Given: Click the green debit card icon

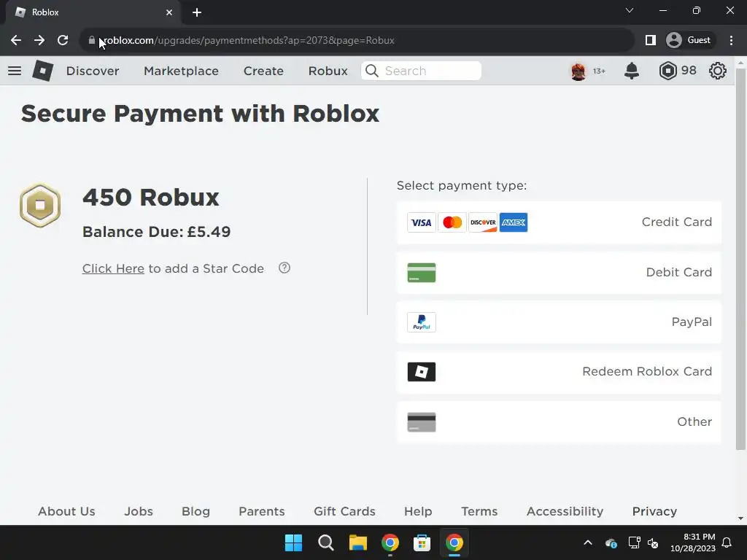Looking at the screenshot, I should click(422, 273).
